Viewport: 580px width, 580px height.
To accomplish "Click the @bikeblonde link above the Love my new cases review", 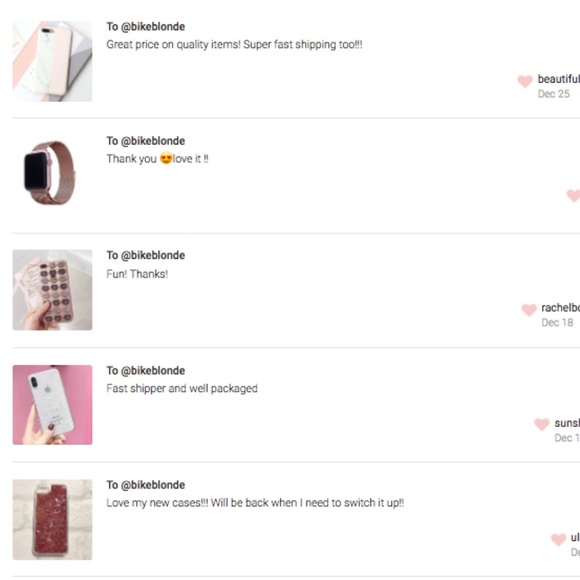I will tap(153, 485).
